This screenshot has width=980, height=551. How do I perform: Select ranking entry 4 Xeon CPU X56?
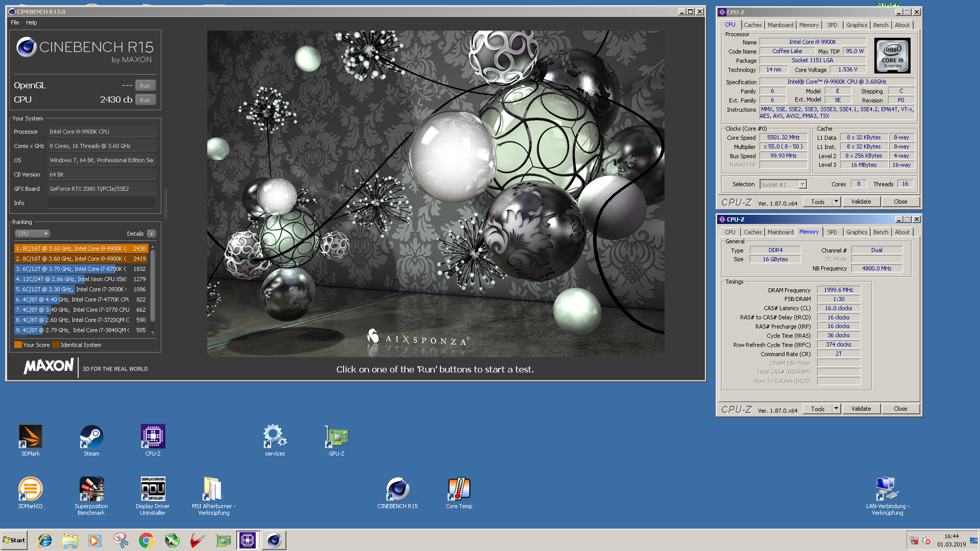[81, 279]
